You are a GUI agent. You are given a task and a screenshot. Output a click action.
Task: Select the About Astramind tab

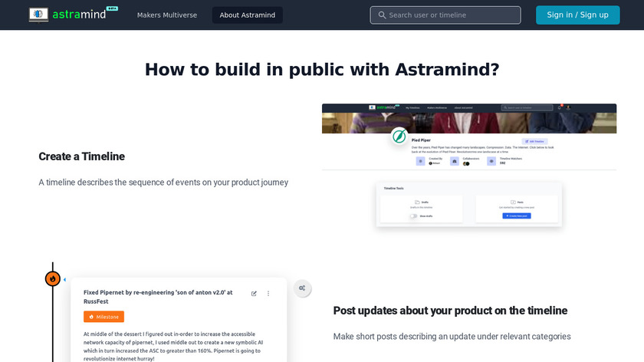click(247, 15)
